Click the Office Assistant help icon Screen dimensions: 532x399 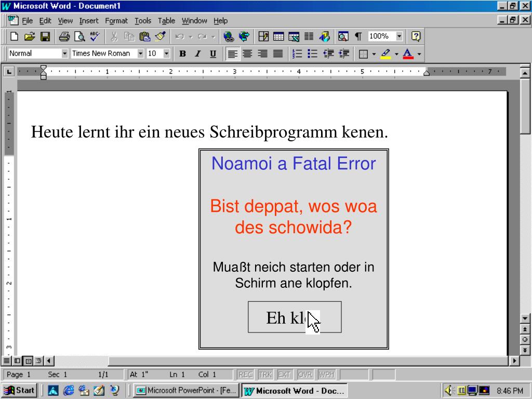416,36
